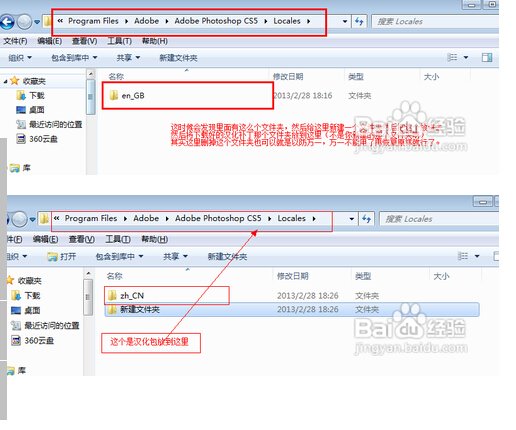
Task: Expand the 共享 dropdown in the bottom window
Action: point(175,256)
